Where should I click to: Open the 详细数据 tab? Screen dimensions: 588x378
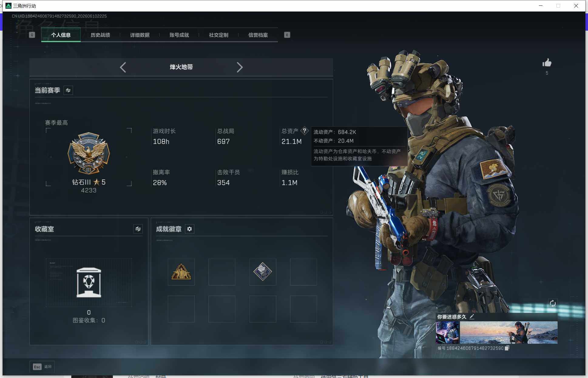click(140, 35)
